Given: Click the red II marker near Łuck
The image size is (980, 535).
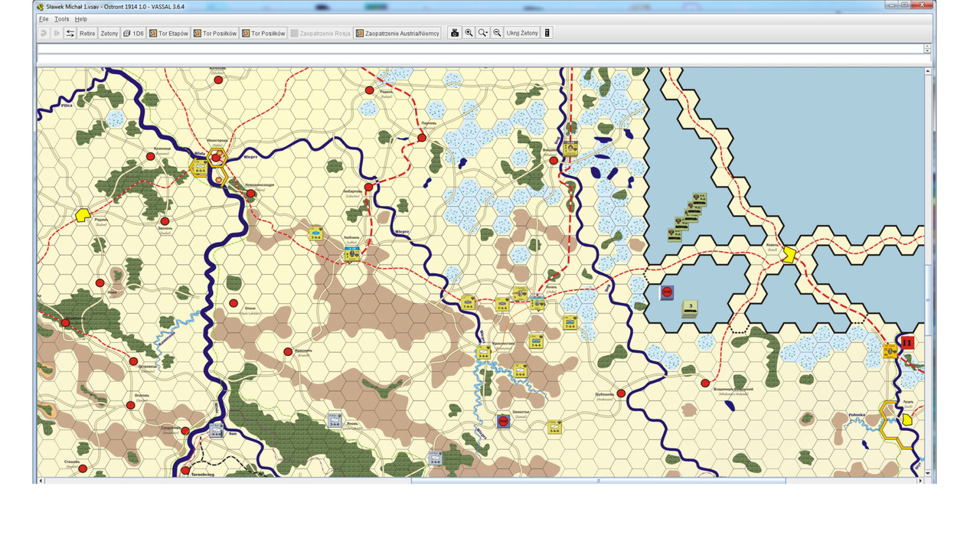Looking at the screenshot, I should click(x=908, y=343).
